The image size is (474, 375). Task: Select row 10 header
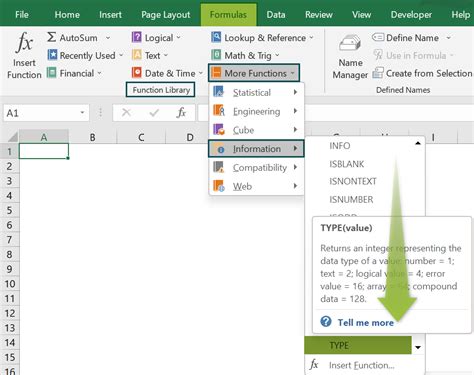point(9,284)
